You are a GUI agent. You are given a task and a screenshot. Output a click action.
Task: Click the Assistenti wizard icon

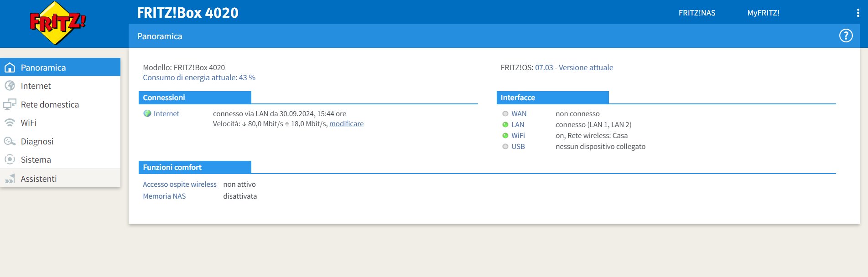tap(10, 179)
